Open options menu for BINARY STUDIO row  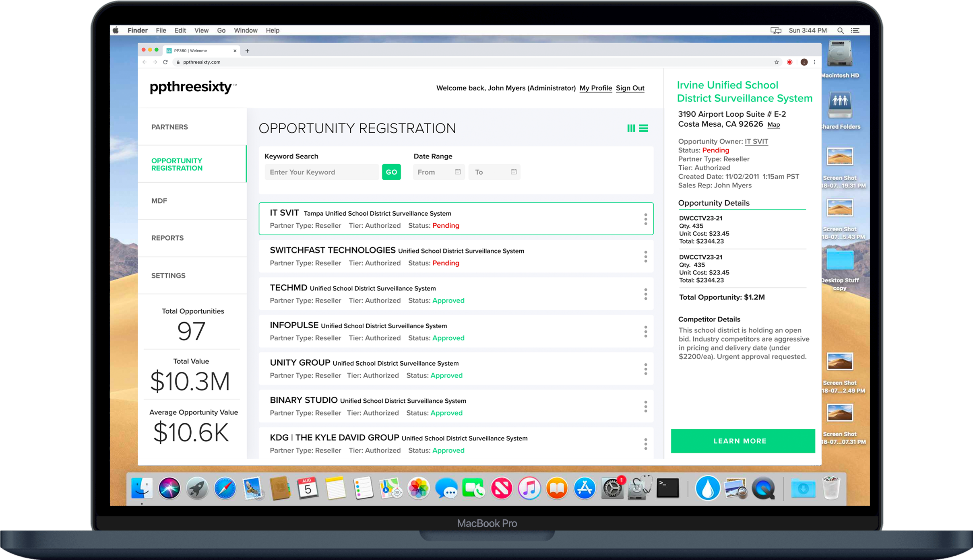pyautogui.click(x=645, y=406)
